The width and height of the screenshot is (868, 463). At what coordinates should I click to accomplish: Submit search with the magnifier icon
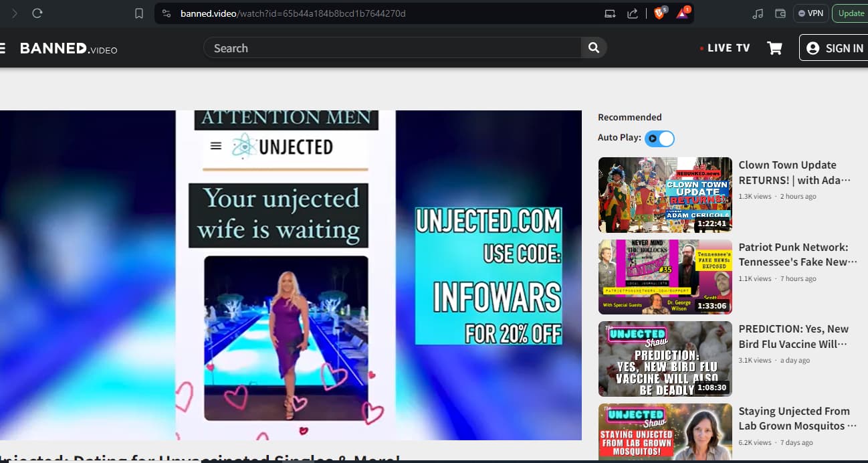click(594, 48)
